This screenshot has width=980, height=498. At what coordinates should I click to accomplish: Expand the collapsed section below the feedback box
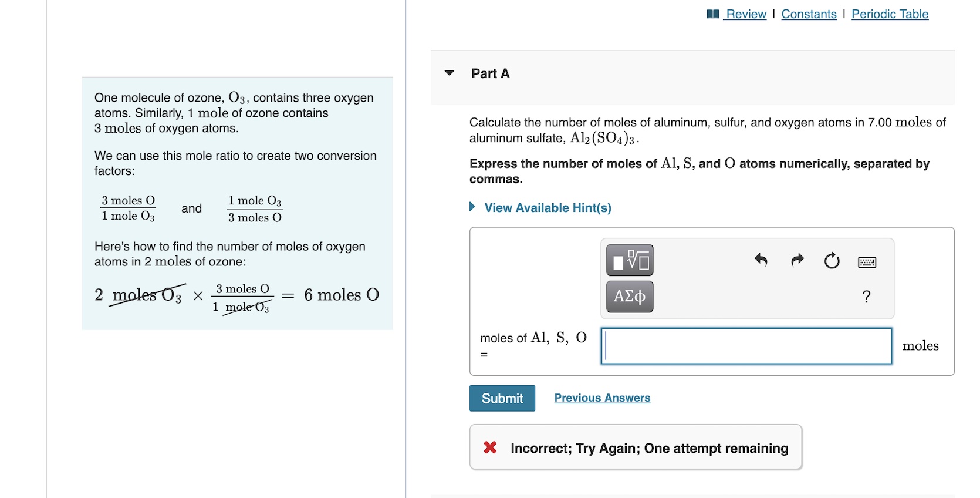(692, 496)
